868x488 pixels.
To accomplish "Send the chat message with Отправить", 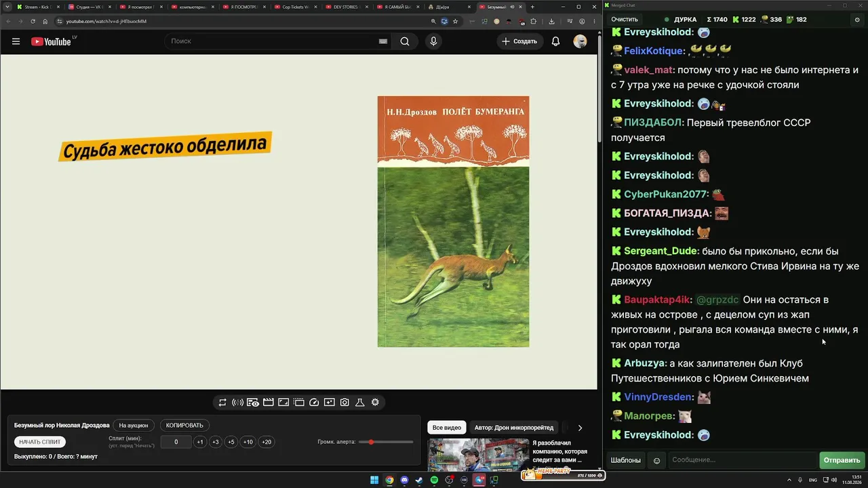I will tap(842, 461).
